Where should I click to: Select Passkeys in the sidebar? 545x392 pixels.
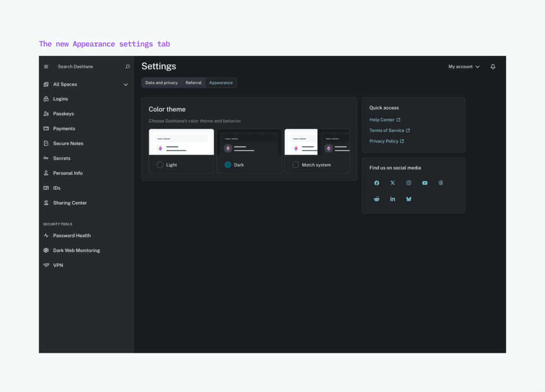point(62,113)
